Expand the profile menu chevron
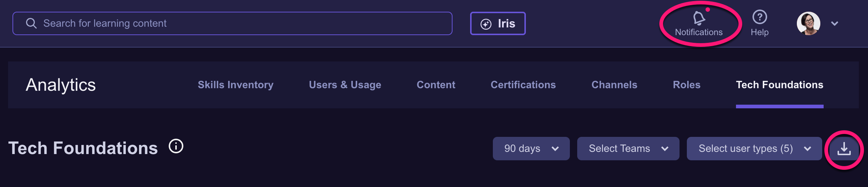This screenshot has height=187, width=868. 835,24
